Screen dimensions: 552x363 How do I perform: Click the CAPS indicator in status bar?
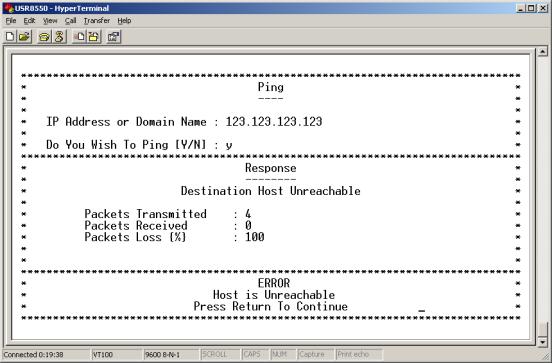point(255,354)
